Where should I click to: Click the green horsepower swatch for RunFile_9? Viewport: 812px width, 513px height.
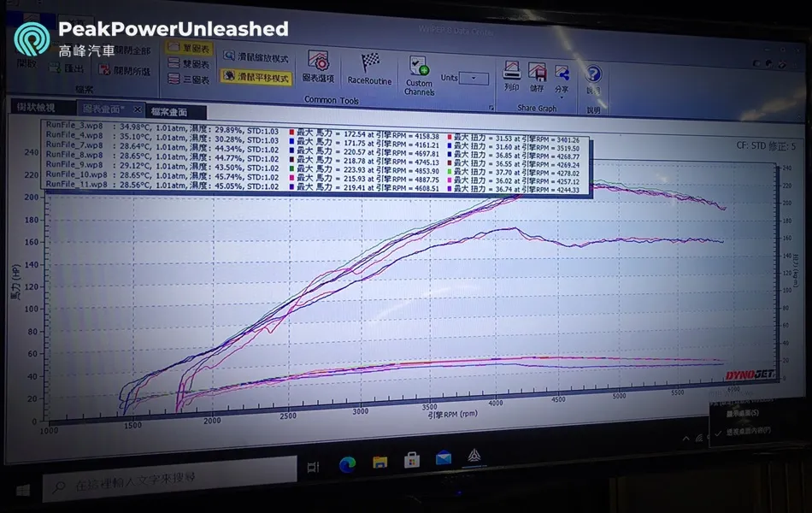(291, 168)
